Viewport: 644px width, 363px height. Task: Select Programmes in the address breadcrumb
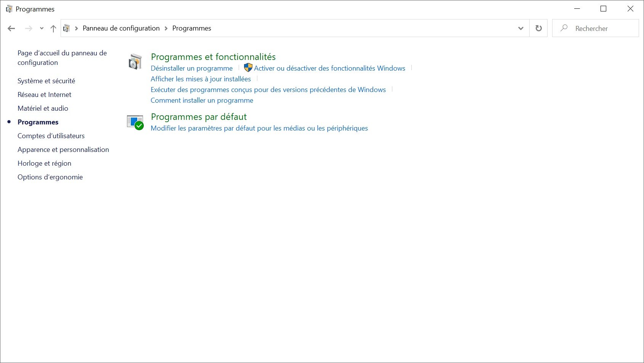(x=192, y=28)
